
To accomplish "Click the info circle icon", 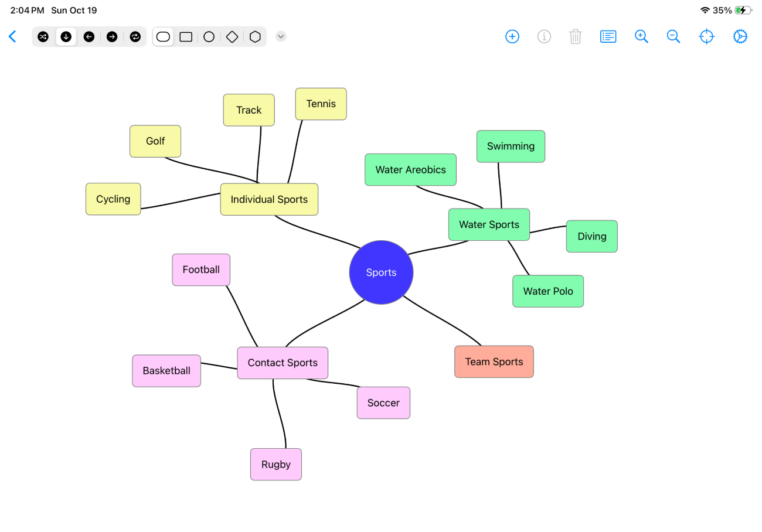I will [x=544, y=36].
